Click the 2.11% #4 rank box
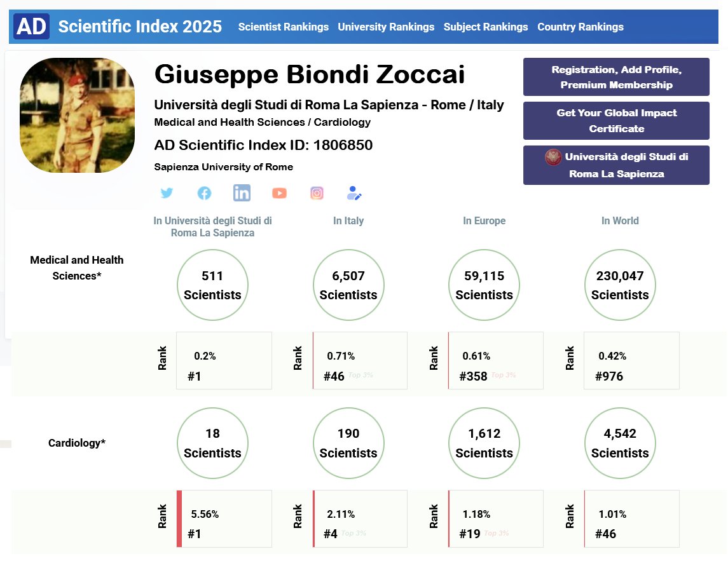728x575 pixels. pyautogui.click(x=360, y=519)
